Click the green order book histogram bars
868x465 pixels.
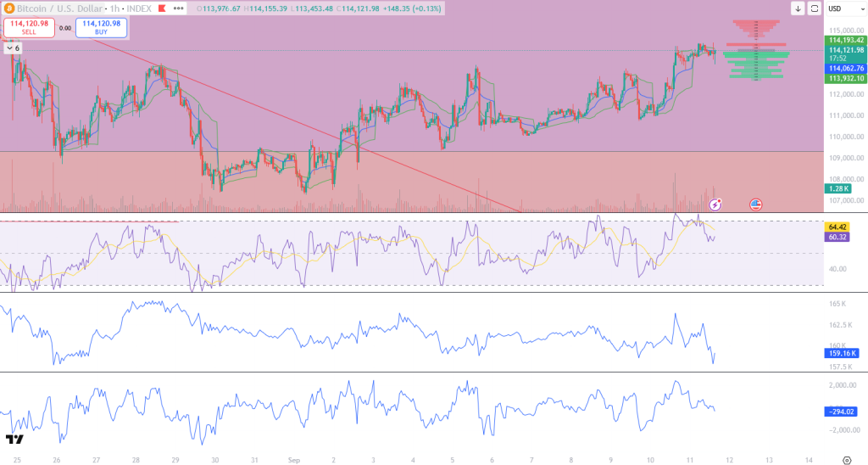756,64
